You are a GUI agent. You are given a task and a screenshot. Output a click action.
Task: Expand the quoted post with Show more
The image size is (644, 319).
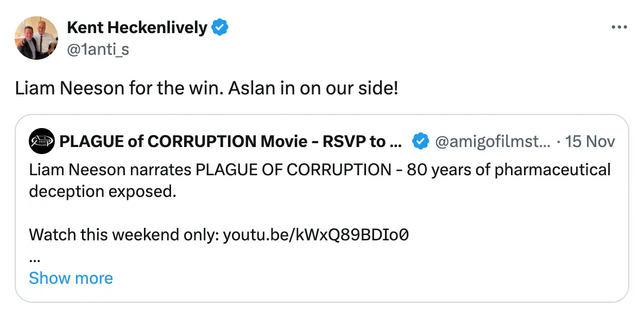71,278
